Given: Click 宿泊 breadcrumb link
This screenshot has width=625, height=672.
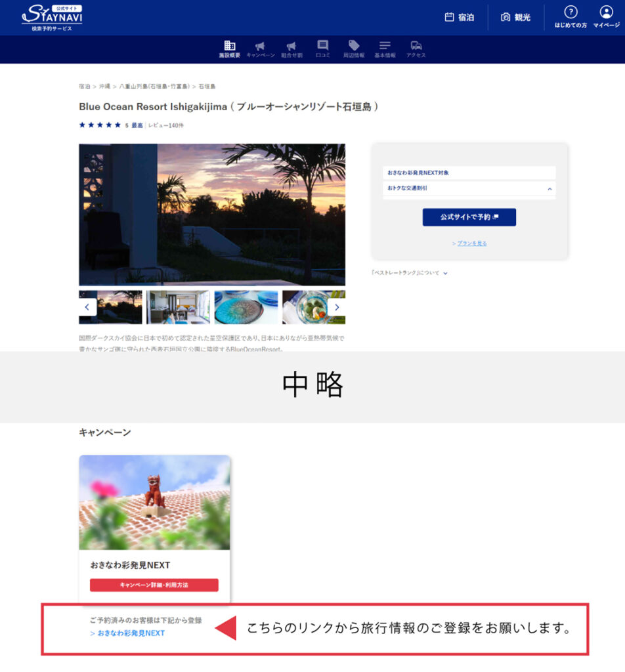Looking at the screenshot, I should (x=85, y=87).
